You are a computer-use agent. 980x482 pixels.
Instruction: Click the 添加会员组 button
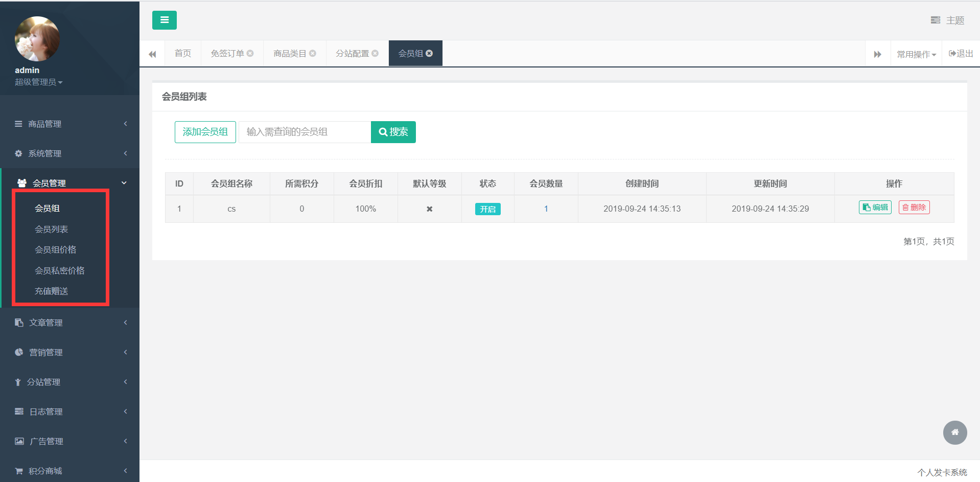click(205, 132)
